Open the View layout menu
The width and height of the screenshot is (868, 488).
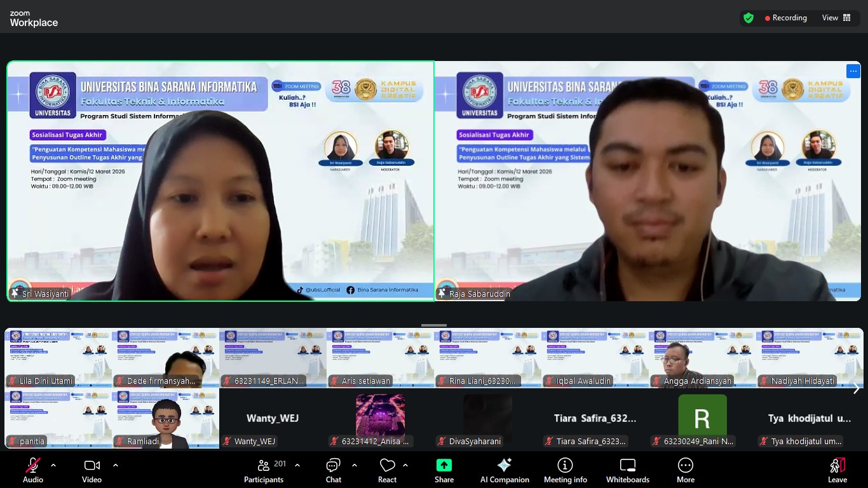[836, 18]
